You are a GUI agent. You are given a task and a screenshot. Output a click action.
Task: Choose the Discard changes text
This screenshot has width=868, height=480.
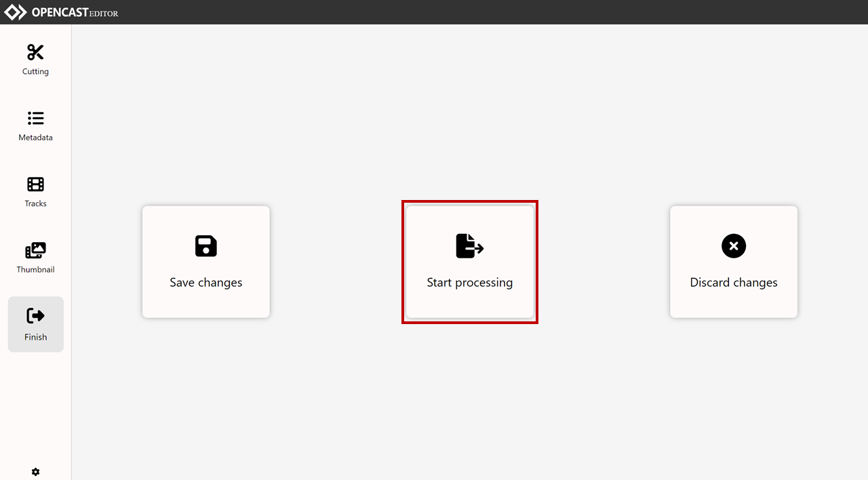click(734, 283)
